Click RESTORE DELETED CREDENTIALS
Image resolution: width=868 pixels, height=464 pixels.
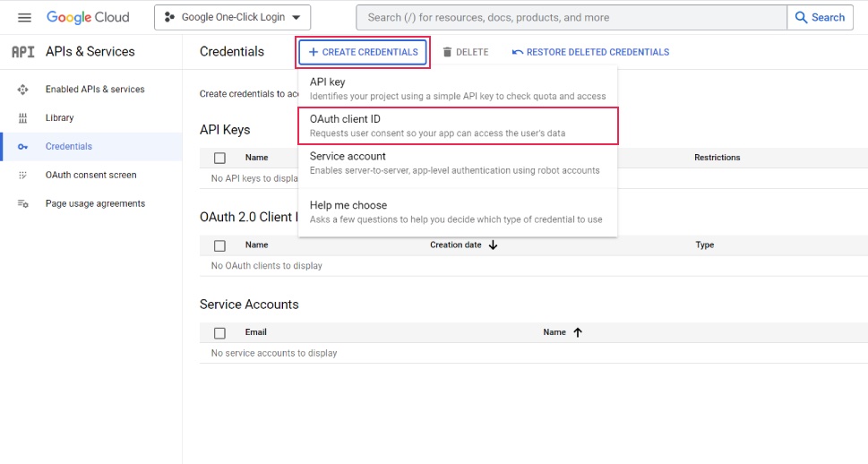pyautogui.click(x=590, y=52)
